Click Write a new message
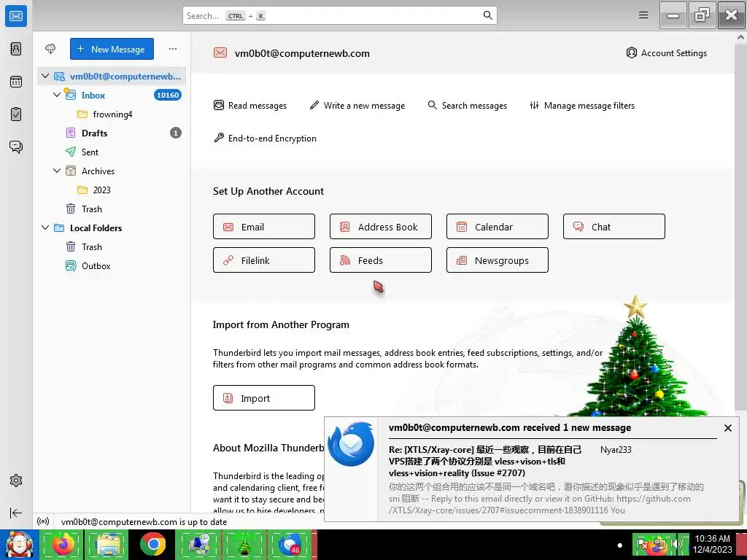This screenshot has height=560, width=747. coord(357,105)
